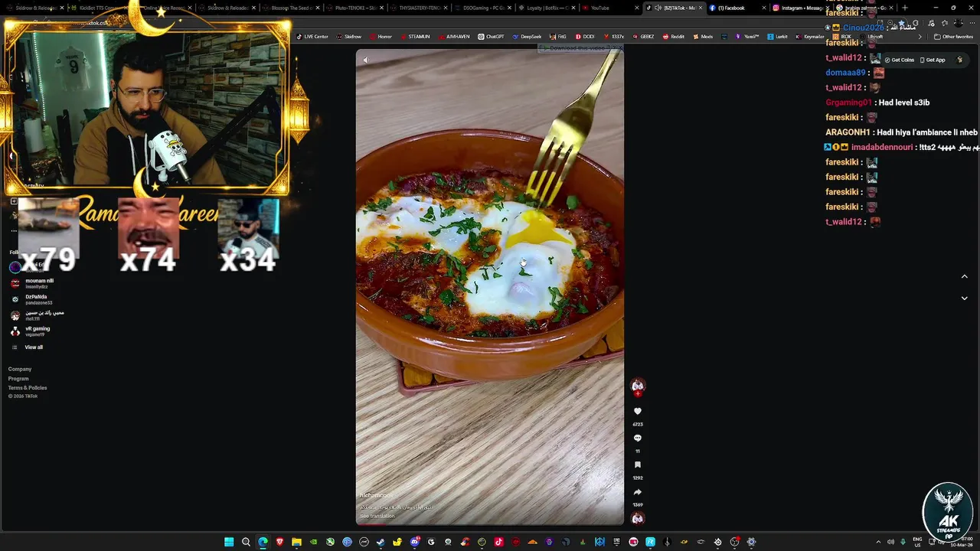Go to next video with down chevron
Screen dimensions: 980x551
(964, 298)
